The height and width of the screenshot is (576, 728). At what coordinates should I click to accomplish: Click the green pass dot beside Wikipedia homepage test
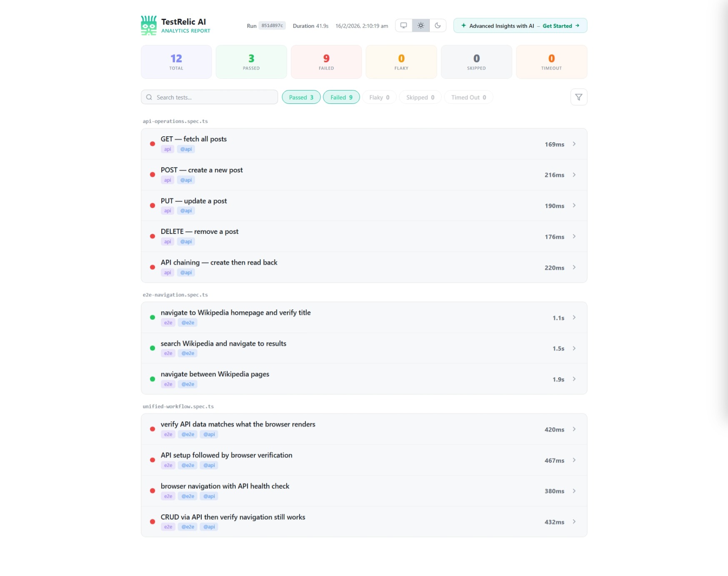(152, 317)
